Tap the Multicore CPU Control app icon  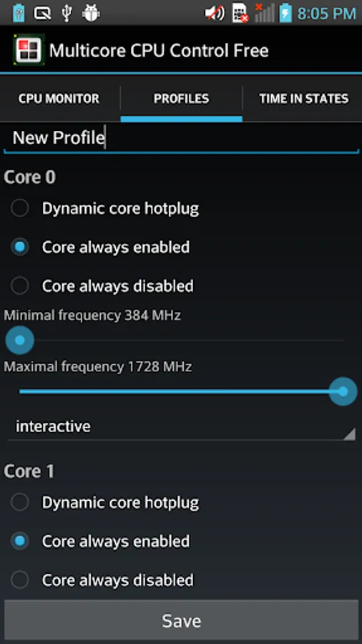coord(29,50)
